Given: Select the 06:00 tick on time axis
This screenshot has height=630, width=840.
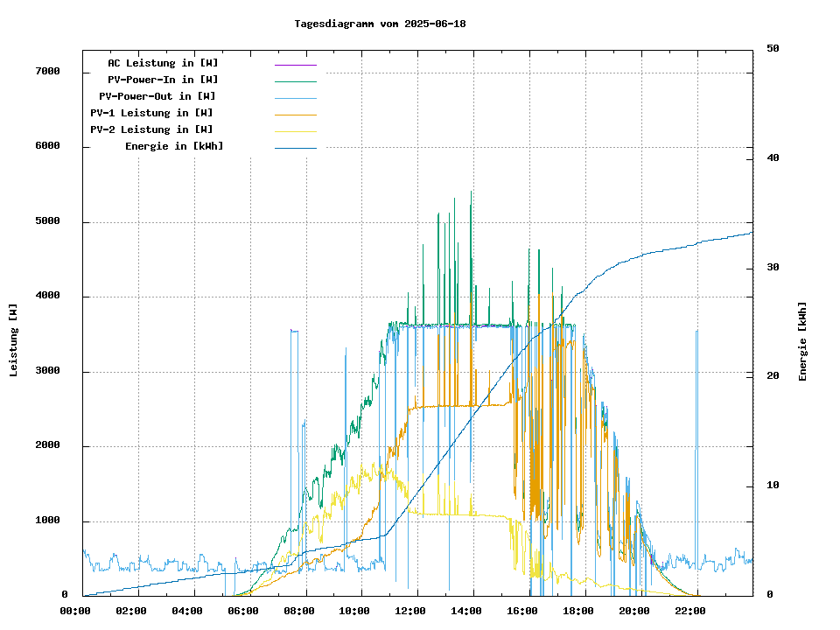Looking at the screenshot, I should pos(242,611).
